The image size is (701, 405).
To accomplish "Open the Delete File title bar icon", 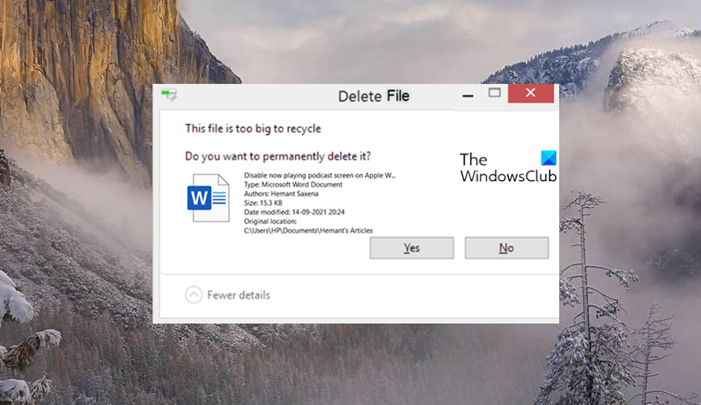I will 169,94.
